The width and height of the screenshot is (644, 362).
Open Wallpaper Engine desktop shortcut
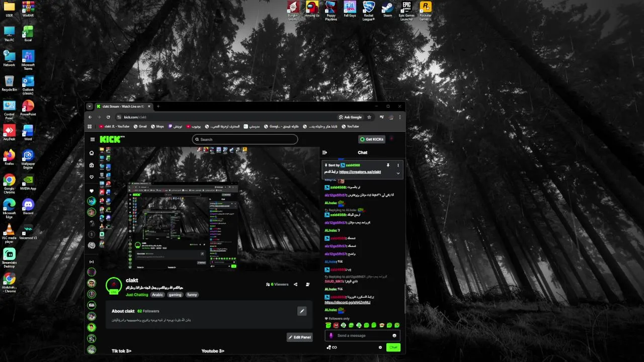click(x=28, y=160)
